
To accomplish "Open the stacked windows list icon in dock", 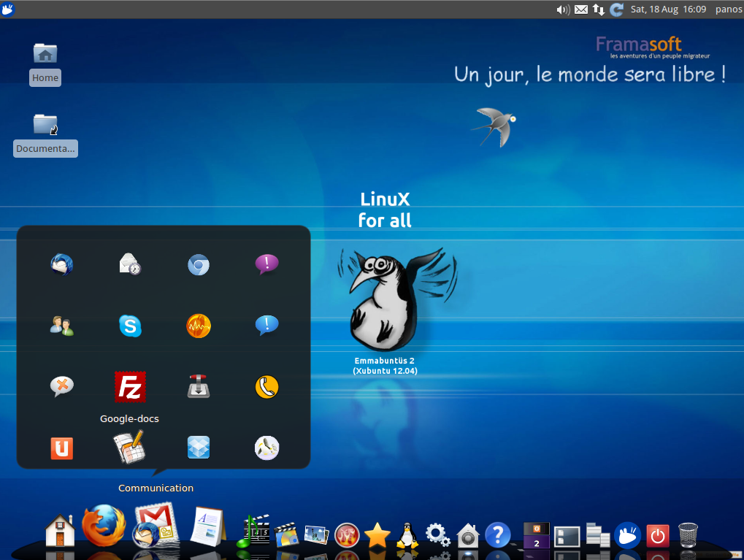I will pos(597,535).
